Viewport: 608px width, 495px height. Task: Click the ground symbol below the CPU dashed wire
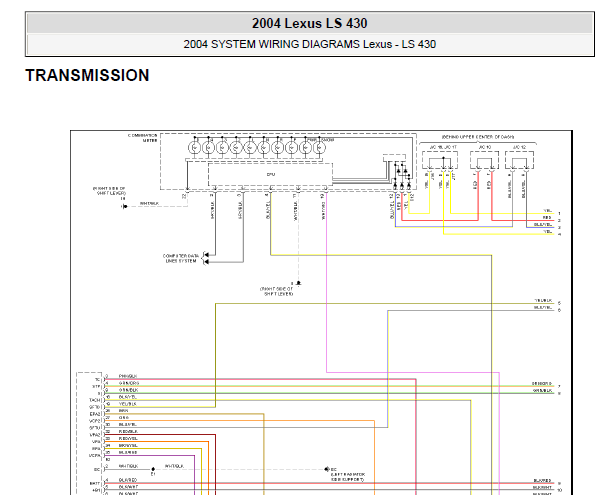click(x=298, y=283)
